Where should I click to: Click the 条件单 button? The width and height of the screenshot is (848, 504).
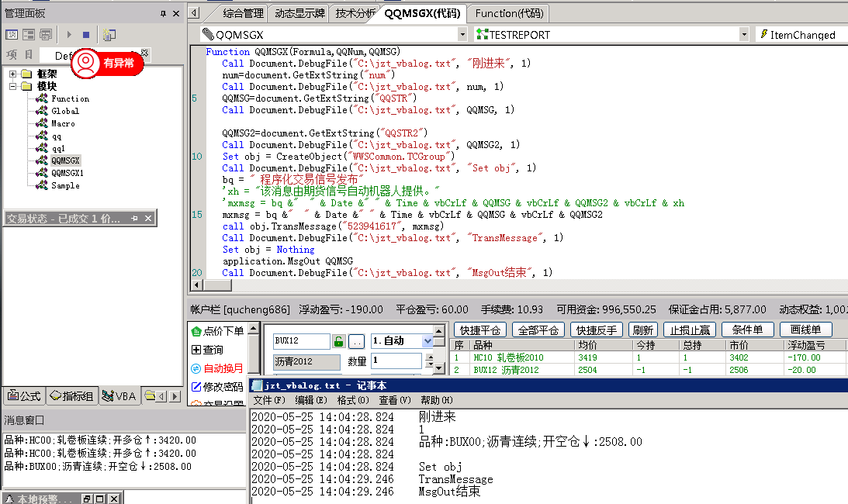point(747,330)
